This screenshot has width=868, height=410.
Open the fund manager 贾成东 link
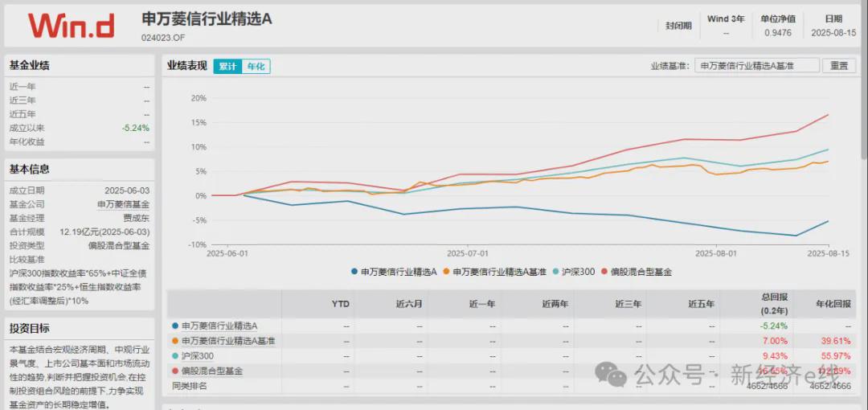point(136,218)
